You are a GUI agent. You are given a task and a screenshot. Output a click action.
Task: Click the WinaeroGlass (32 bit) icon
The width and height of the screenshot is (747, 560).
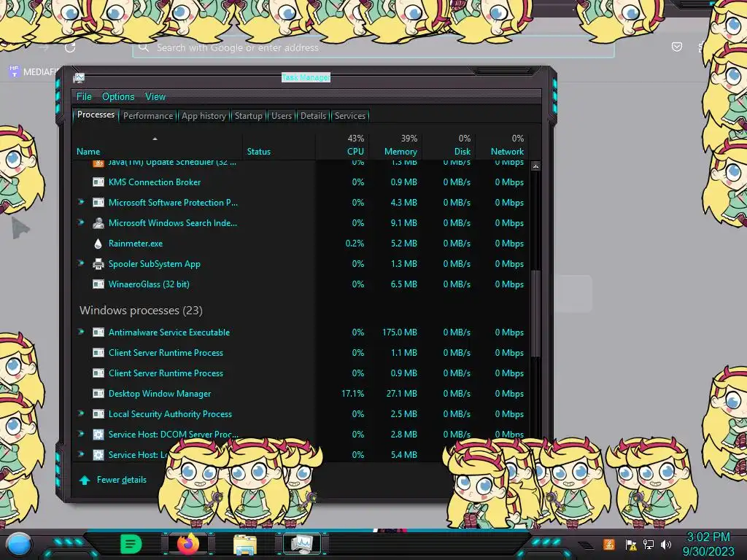coord(98,284)
